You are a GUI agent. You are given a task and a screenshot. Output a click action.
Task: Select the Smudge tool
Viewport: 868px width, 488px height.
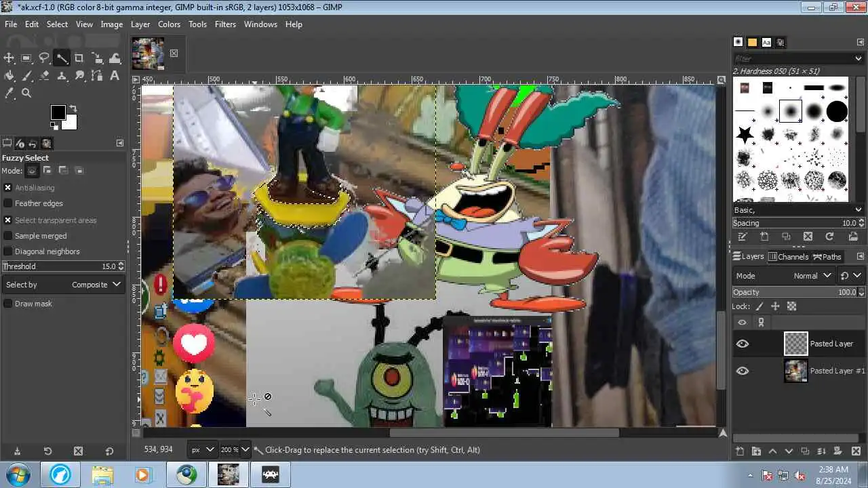(79, 76)
